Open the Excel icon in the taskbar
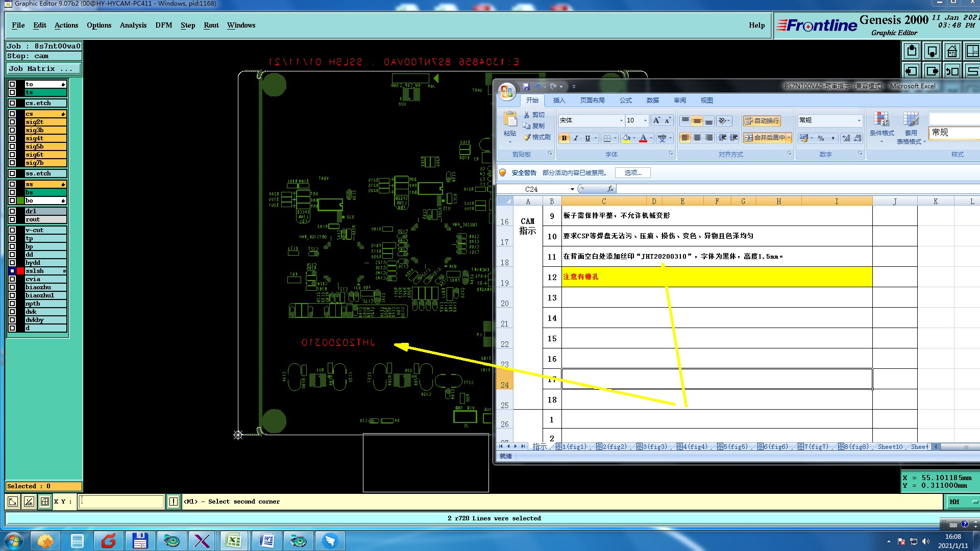980x551 pixels. coord(233,541)
